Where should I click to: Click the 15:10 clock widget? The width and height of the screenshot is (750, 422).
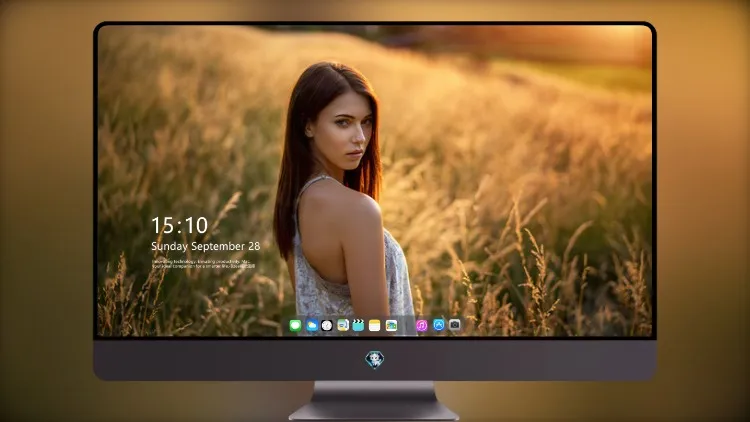179,225
